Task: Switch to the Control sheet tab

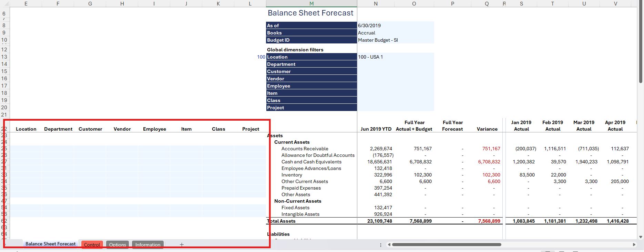Action: [x=92, y=245]
